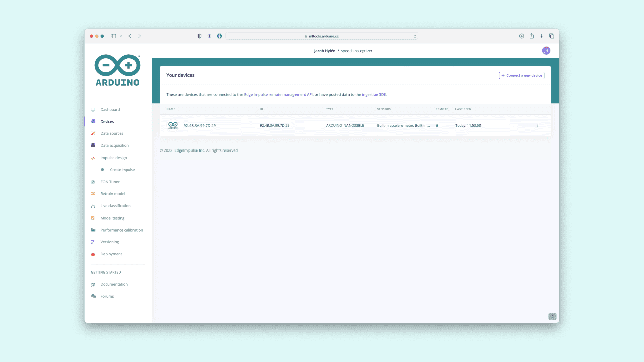Viewport: 644px width, 362px height.
Task: Open the Dashboard icon in sidebar
Action: (x=93, y=110)
